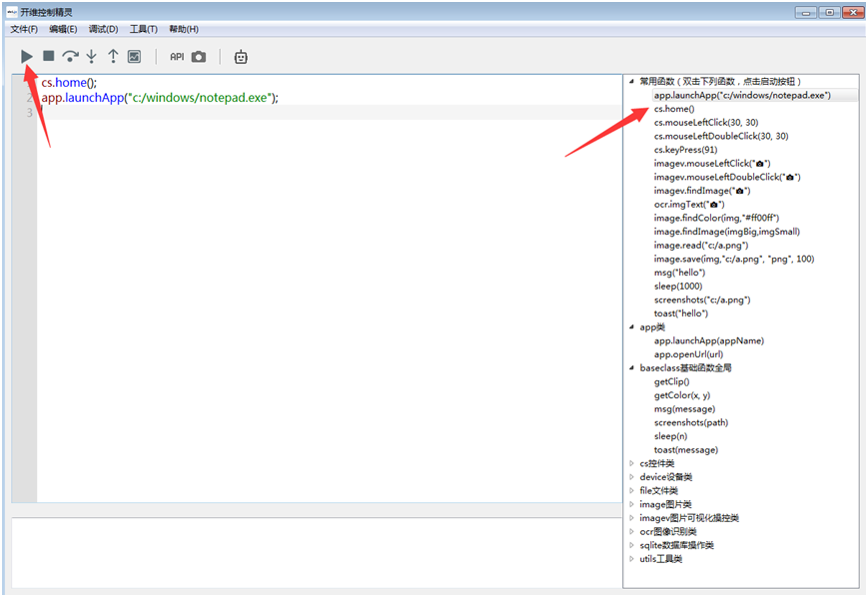
Task: Expand the ocr图像识别类 group
Action: [631, 532]
